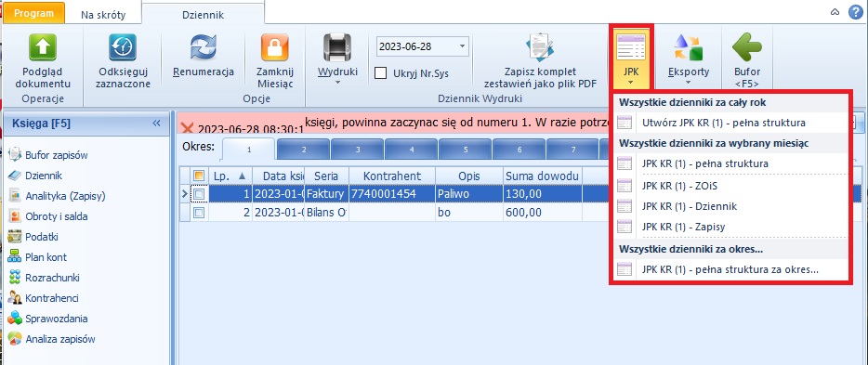This screenshot has width=868, height=365.
Task: Choose JPK KR (1) - Zapisy
Action: (x=730, y=227)
